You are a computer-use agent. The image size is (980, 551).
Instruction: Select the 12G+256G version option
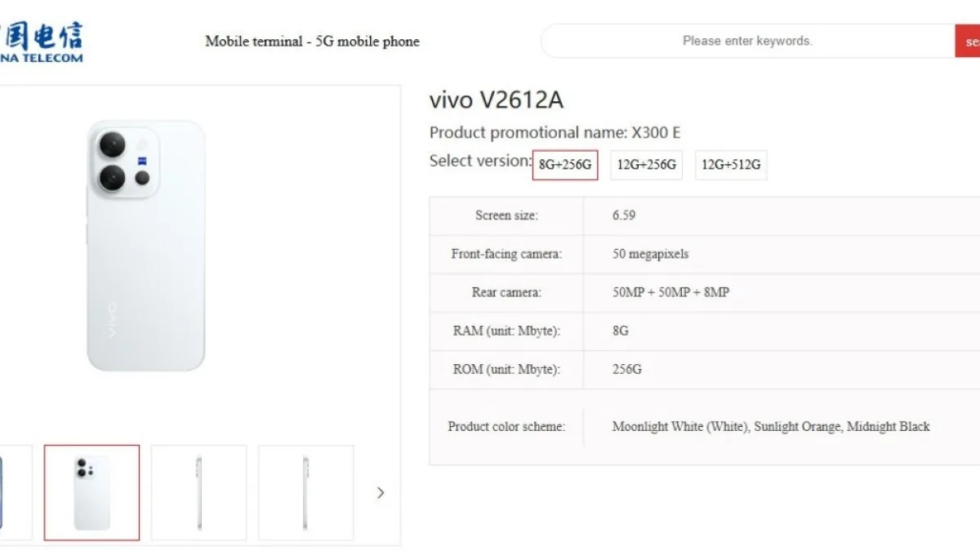pos(647,165)
